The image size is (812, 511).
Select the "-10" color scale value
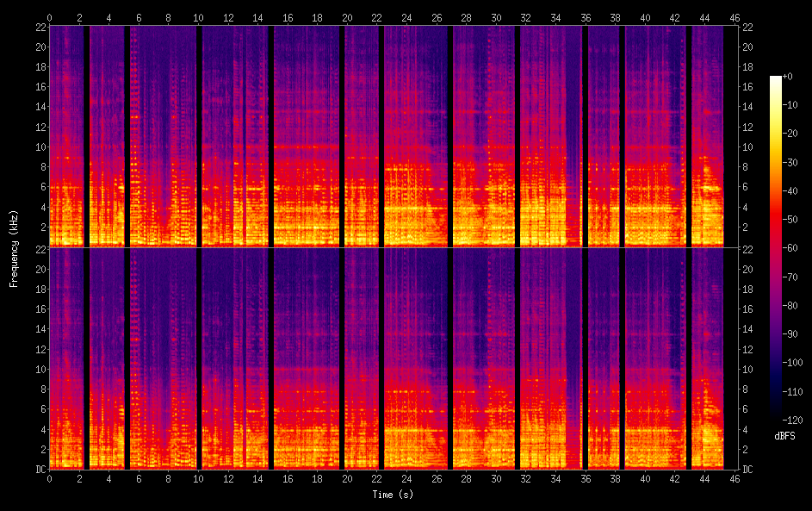point(790,104)
